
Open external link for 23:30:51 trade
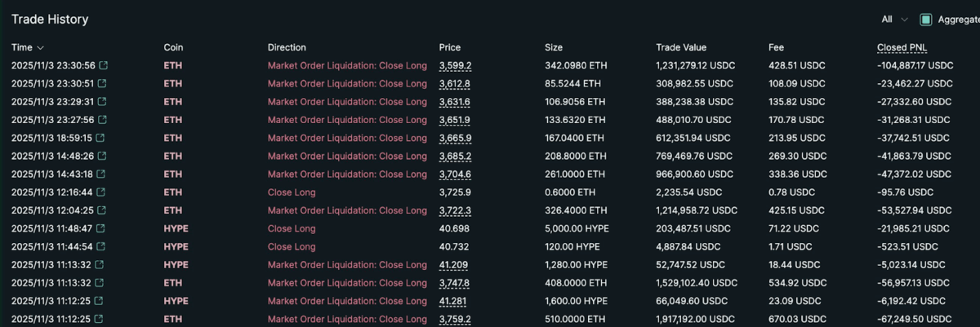103,84
